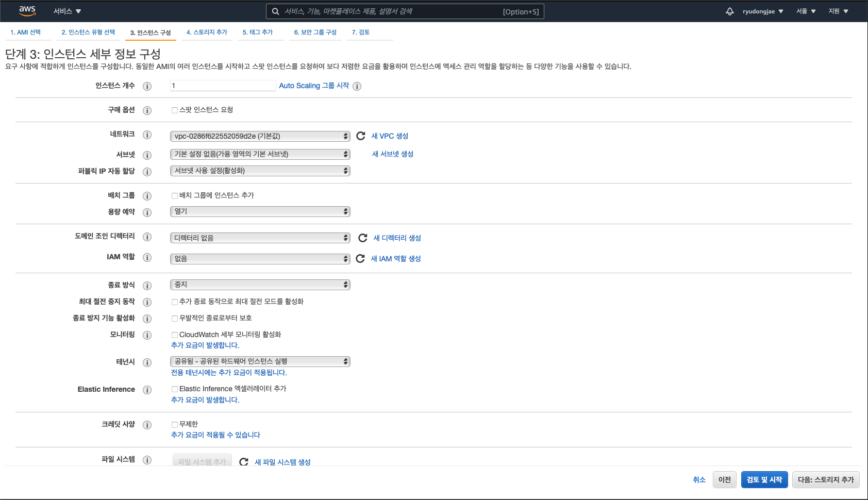Show info for 종료 방지 기능 활성화
The height and width of the screenshot is (500, 868).
(147, 319)
